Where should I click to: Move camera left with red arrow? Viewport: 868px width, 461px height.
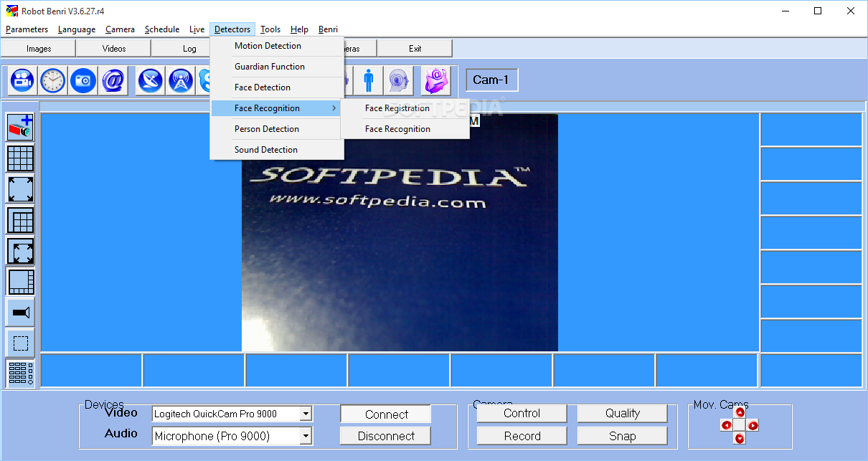[x=727, y=425]
